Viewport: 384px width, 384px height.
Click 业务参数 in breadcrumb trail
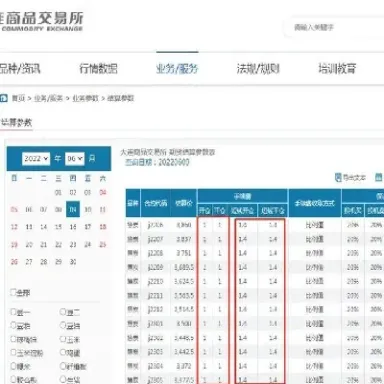[85, 98]
